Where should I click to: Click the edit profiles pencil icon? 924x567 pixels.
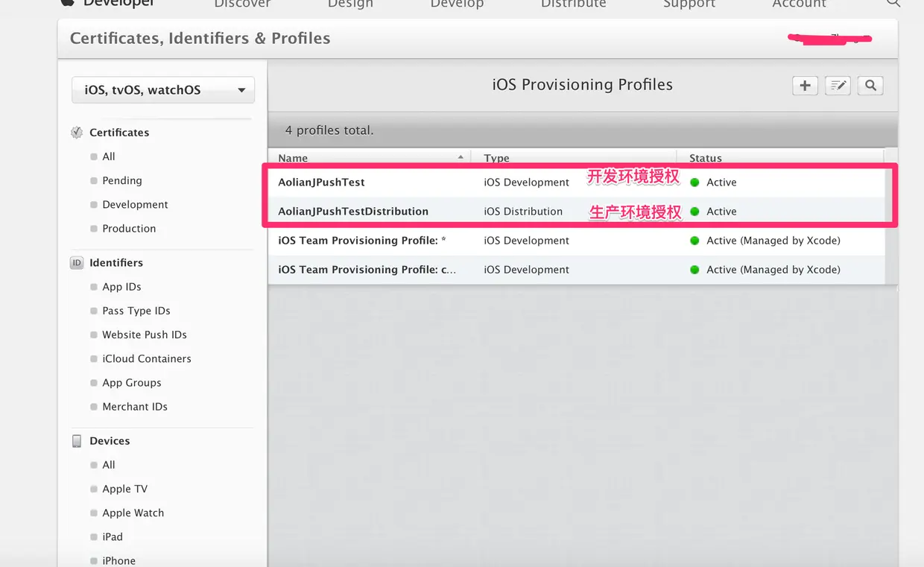point(838,86)
